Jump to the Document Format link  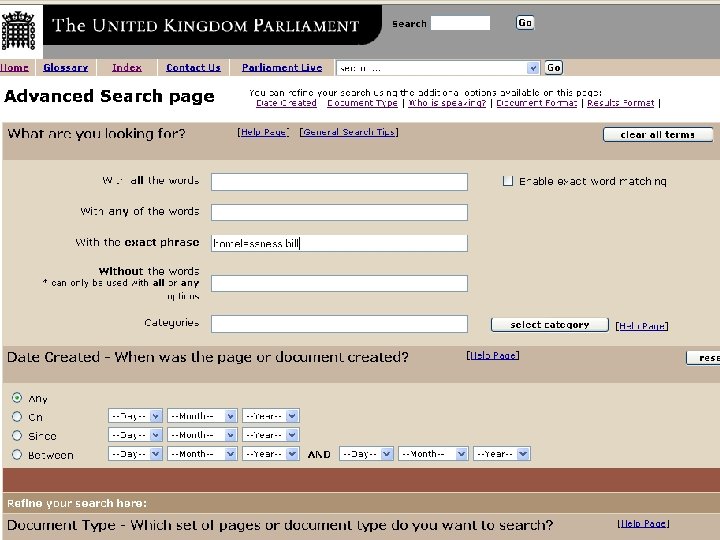click(x=537, y=103)
